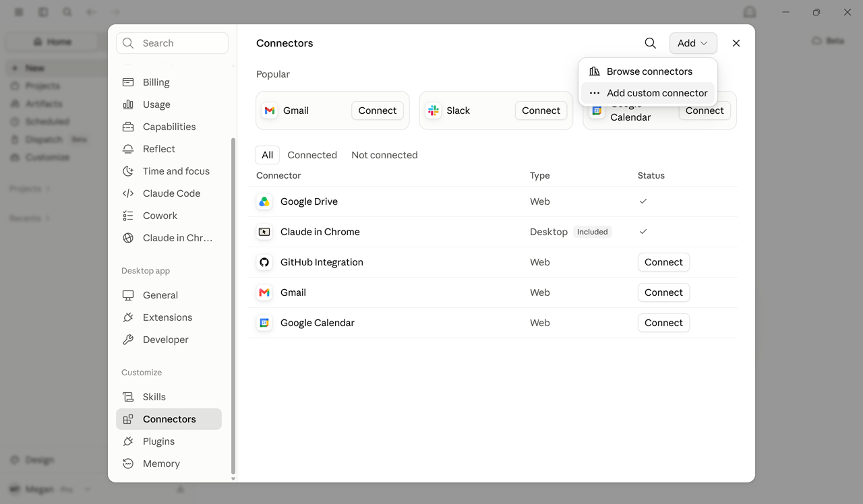
Task: Click the GitHub Integration logo icon
Action: [x=264, y=262]
